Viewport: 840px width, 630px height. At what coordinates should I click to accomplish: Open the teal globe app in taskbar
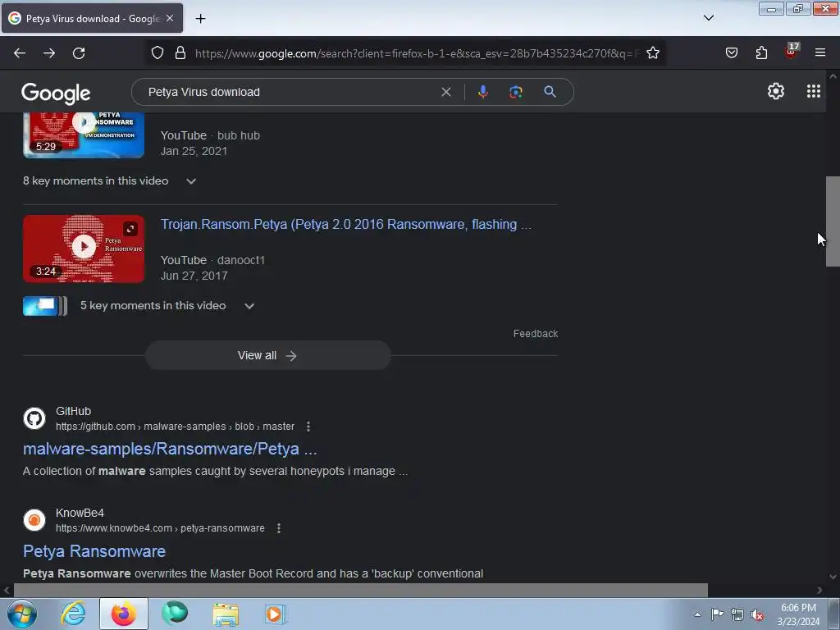coord(175,613)
